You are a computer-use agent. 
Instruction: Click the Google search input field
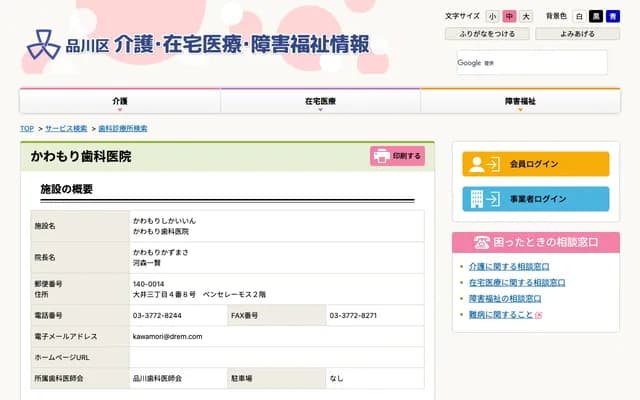pos(530,62)
